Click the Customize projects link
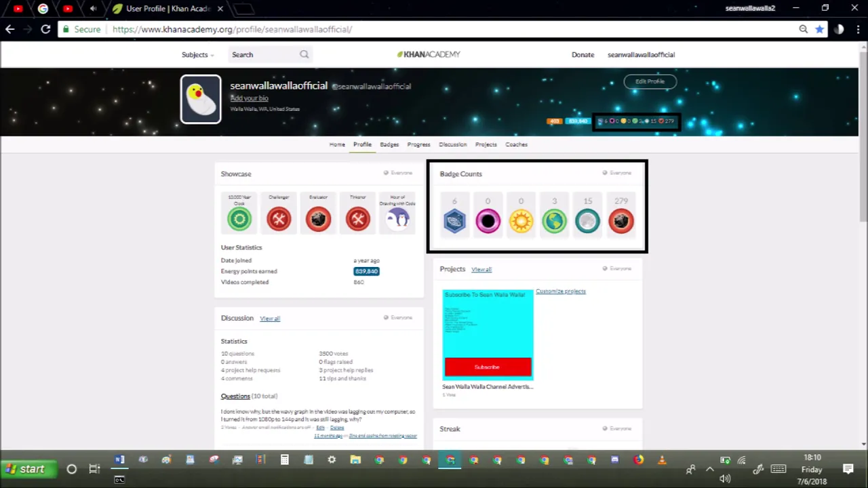 561,291
